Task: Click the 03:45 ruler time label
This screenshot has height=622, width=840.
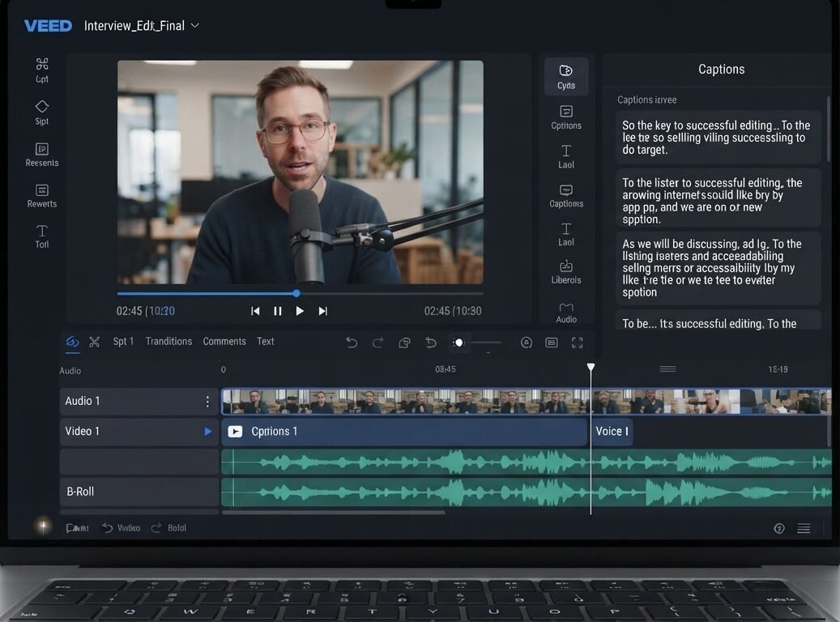Action: click(446, 369)
